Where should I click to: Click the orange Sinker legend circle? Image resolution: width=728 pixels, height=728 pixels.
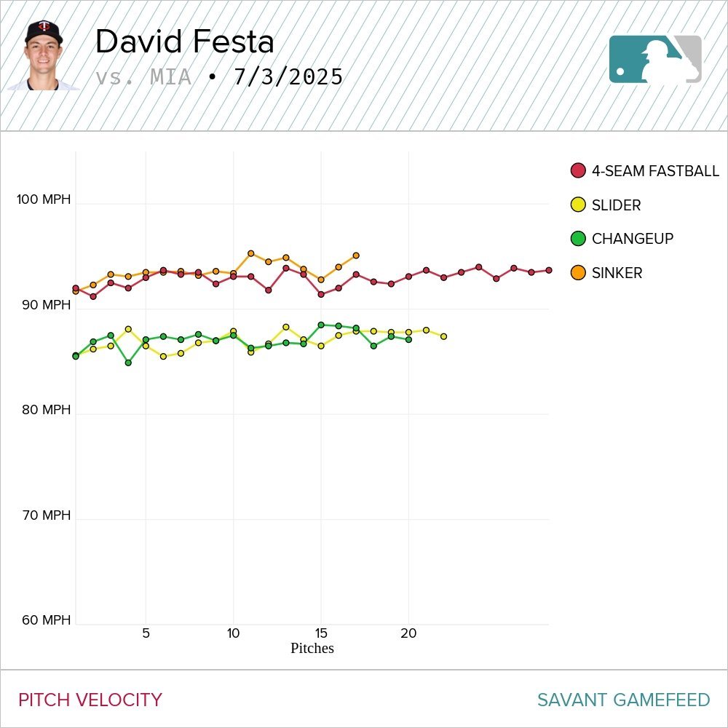coord(578,273)
